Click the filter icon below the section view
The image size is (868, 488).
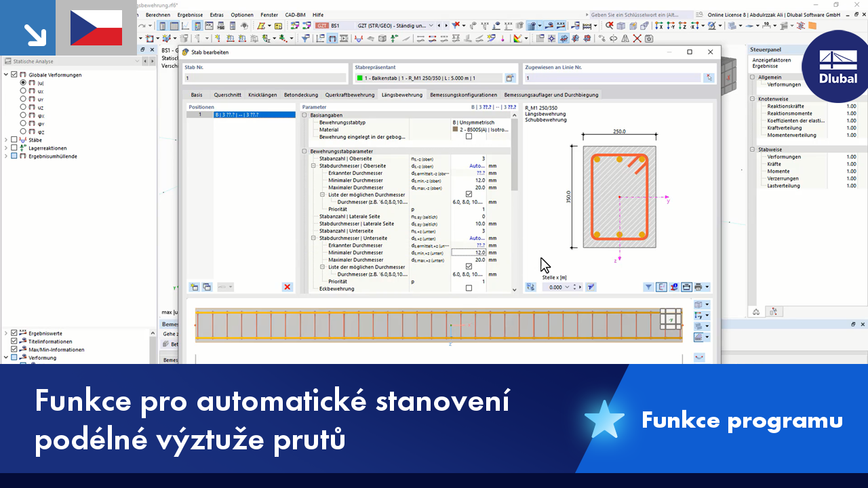(649, 287)
